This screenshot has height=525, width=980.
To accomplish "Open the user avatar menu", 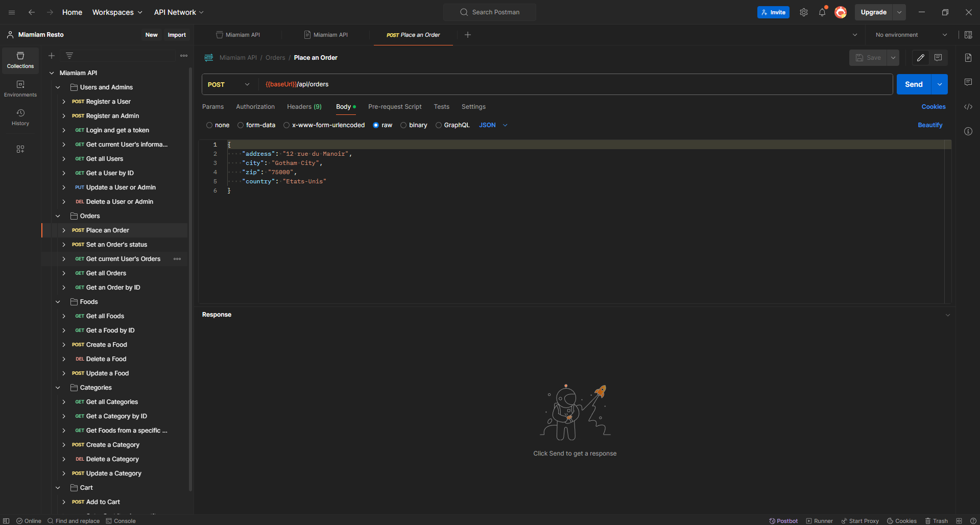I will [841, 12].
